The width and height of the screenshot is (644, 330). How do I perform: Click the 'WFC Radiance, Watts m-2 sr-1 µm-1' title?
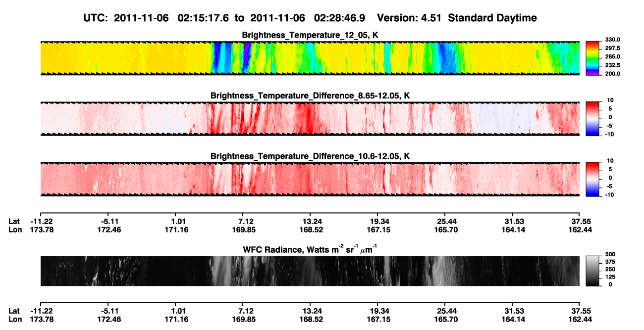tap(310, 249)
